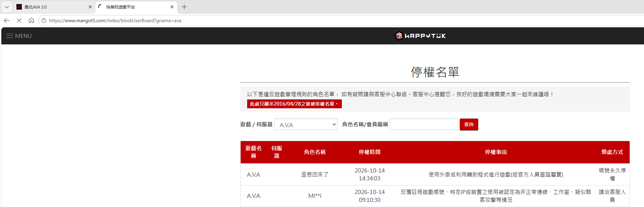The image size is (644, 207).
Task: Open the tab list chevron in the browser
Action: click(7, 7)
